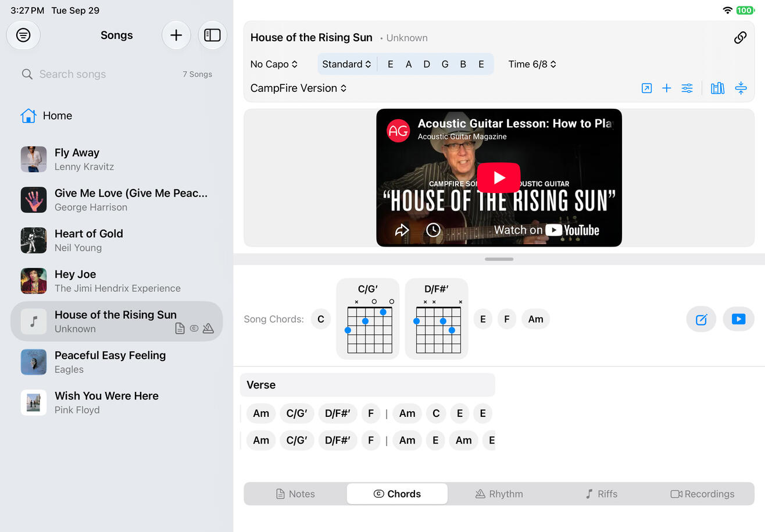765x532 pixels.
Task: Select the Hey Joe song
Action: (116, 281)
